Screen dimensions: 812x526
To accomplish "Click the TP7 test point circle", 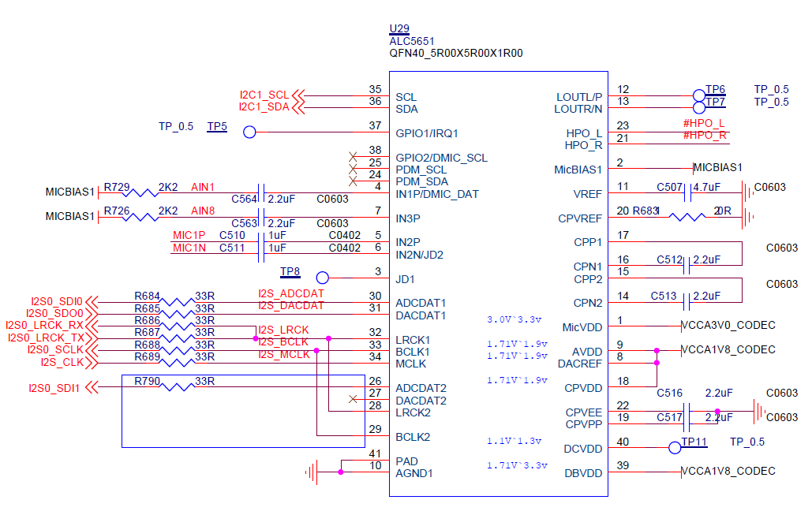I will pyautogui.click(x=699, y=108).
